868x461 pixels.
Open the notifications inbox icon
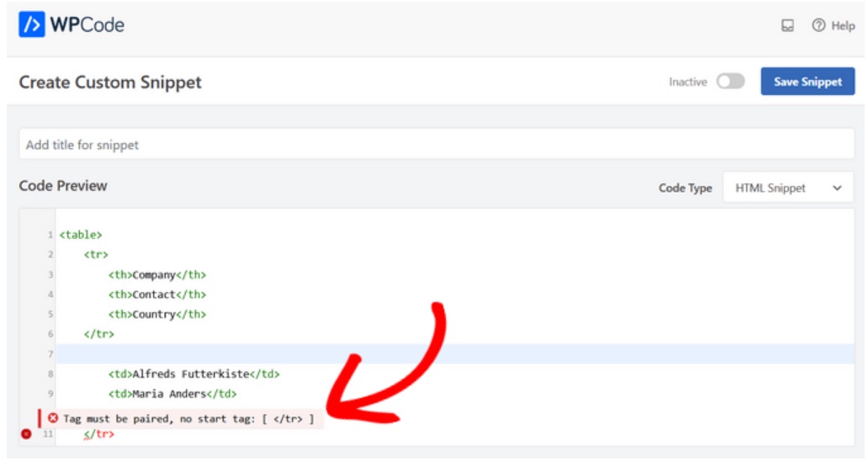(787, 26)
